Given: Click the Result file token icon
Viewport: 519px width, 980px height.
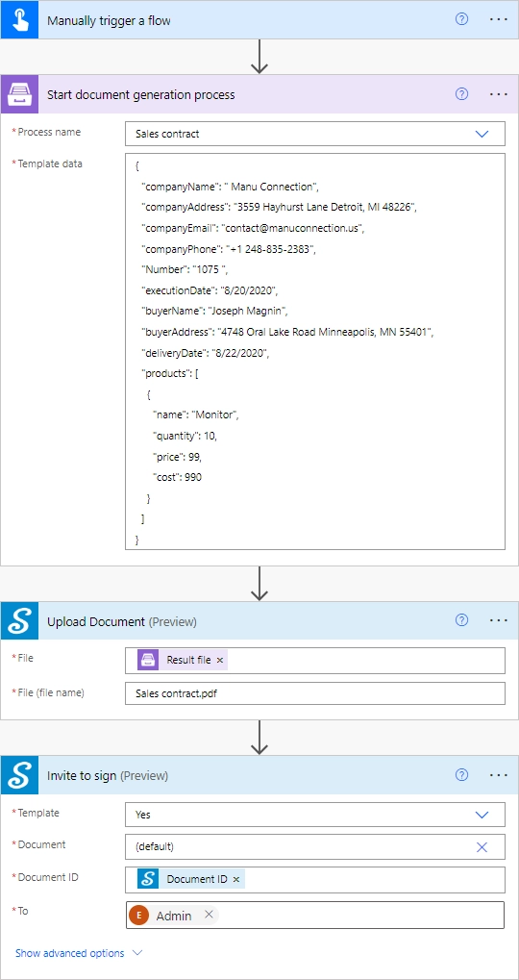Looking at the screenshot, I should pyautogui.click(x=148, y=660).
